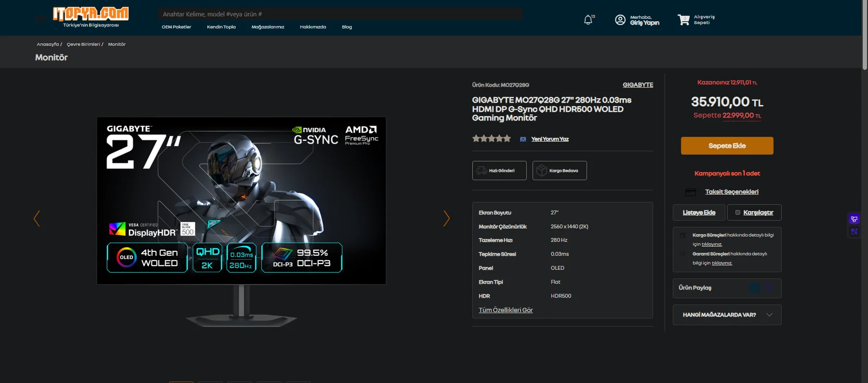Click the user account icon
Viewport: 868px width, 383px height.
620,20
